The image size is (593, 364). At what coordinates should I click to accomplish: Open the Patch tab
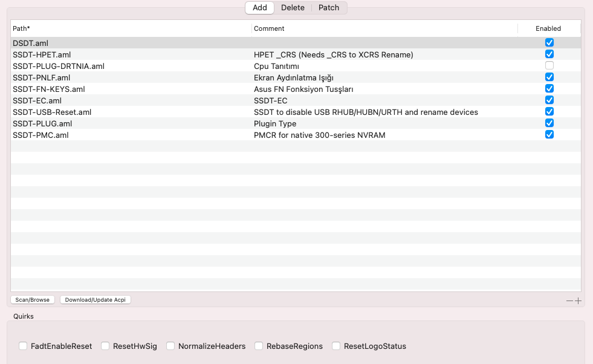[x=329, y=8]
